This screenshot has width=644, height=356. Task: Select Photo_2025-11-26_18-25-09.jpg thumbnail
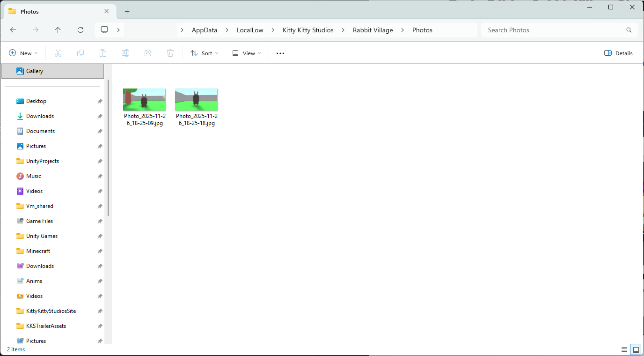(x=144, y=100)
